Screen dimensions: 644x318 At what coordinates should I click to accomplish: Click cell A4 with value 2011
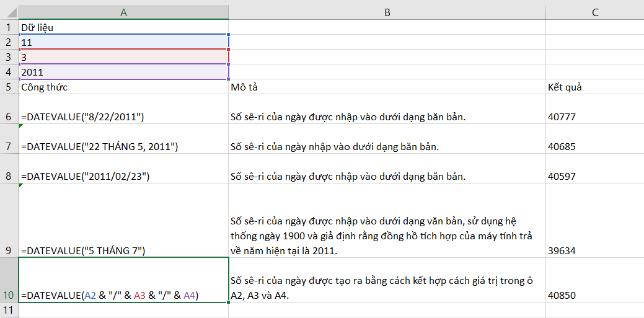pyautogui.click(x=123, y=72)
